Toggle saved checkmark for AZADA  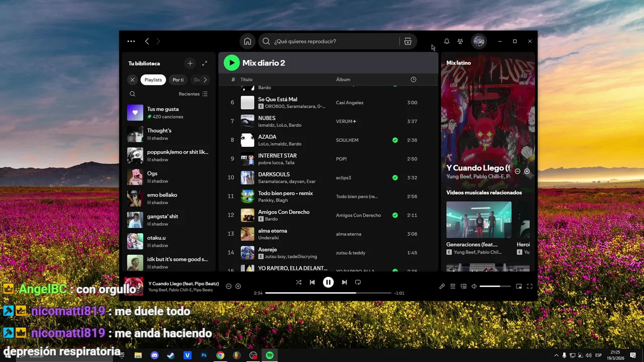pos(395,140)
